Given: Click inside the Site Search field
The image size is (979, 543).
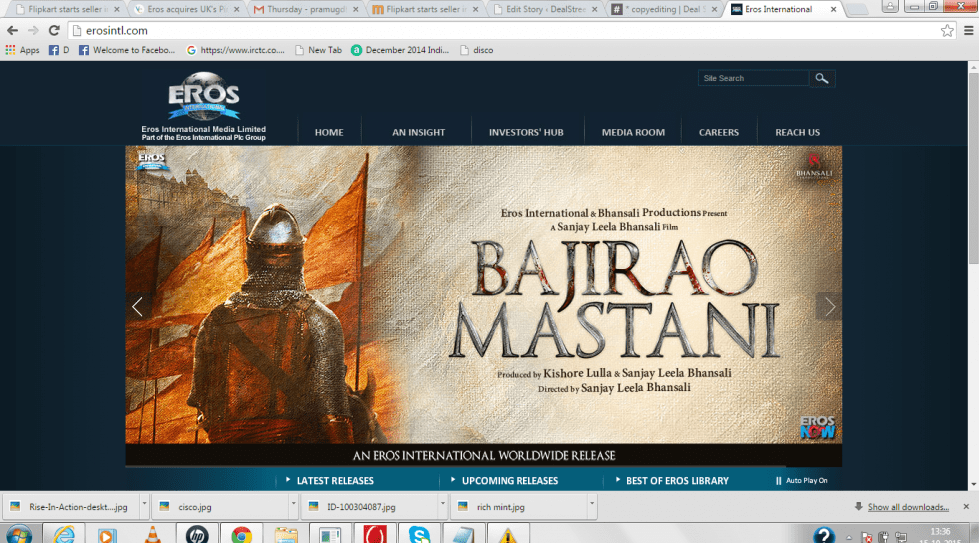Looking at the screenshot, I should click(x=753, y=78).
